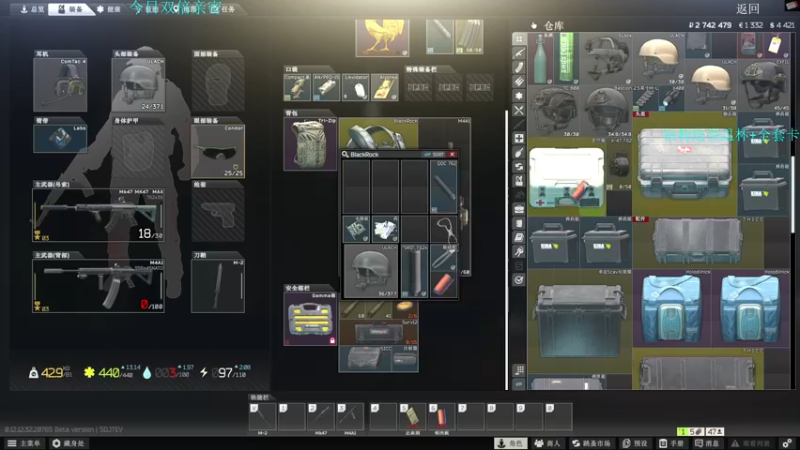Click the empty face cover slot
The width and height of the screenshot is (800, 450).
pyautogui.click(x=217, y=85)
